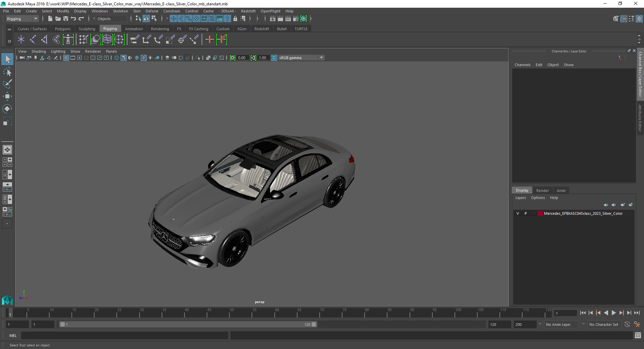Click the MEL script language label

tap(13, 335)
